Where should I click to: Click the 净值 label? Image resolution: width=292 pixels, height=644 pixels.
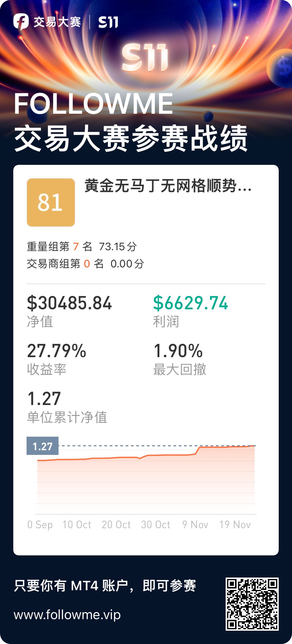coord(40,321)
